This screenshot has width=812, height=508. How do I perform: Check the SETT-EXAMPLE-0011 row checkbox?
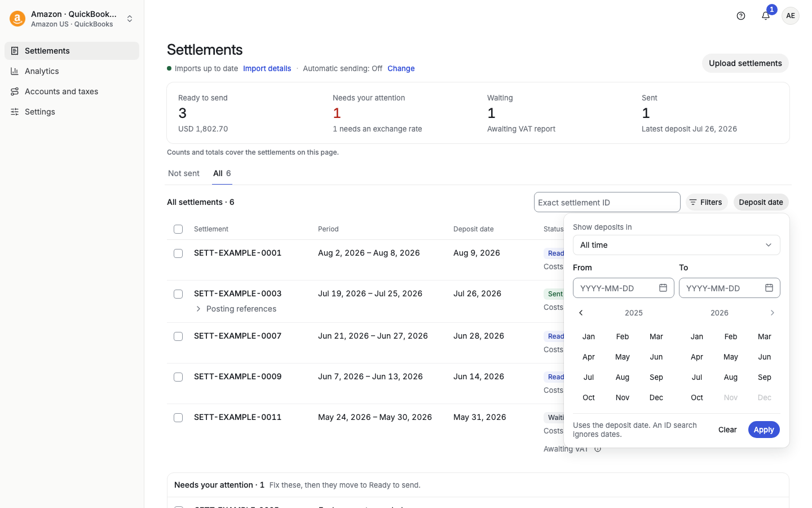tap(178, 418)
